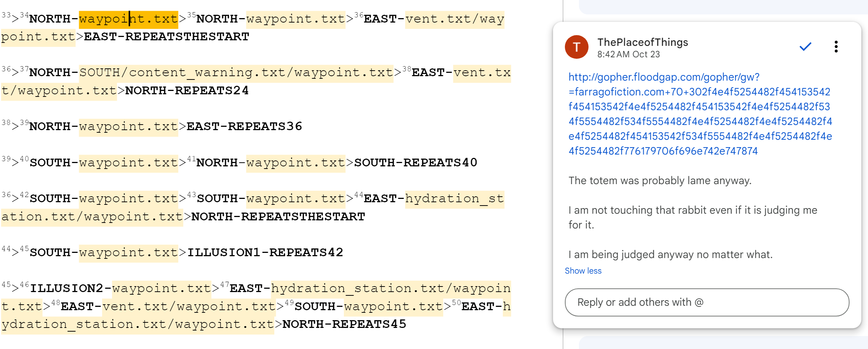The image size is (868, 349).
Task: Click the ILLUSION1-REPEATS42 text
Action: point(265,253)
